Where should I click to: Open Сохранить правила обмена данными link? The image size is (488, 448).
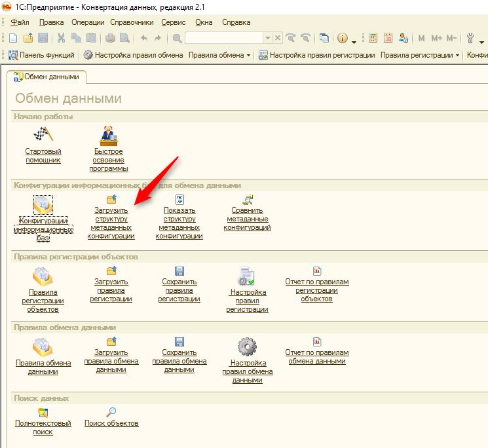179,361
